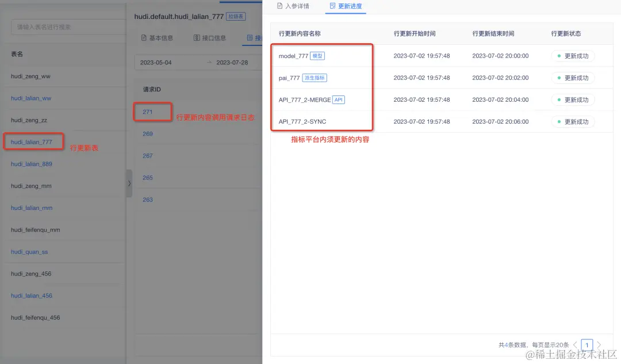Open the hudi_lalian_ww table link

(31, 98)
